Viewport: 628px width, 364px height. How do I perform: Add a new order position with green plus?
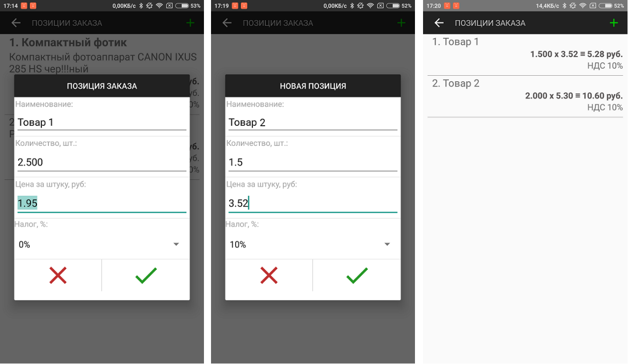click(x=614, y=23)
